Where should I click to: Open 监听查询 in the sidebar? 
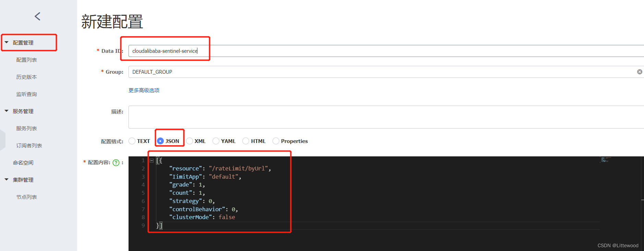pos(26,94)
